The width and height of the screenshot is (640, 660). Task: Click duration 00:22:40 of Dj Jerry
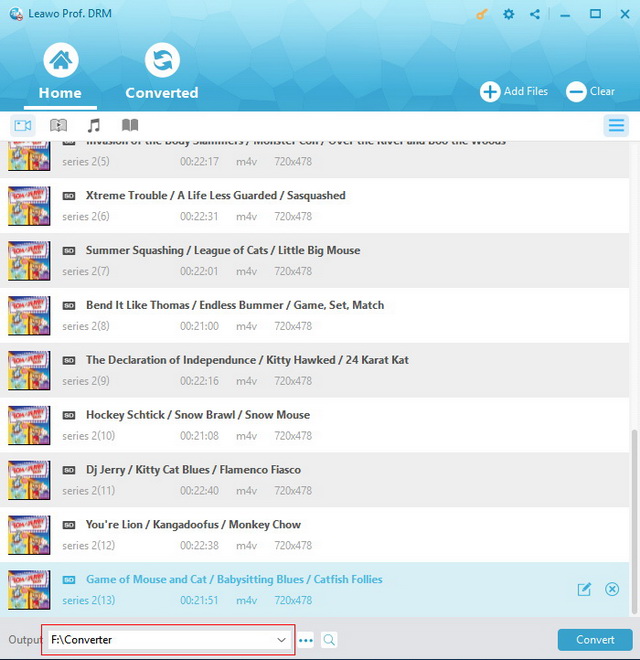pyautogui.click(x=199, y=490)
